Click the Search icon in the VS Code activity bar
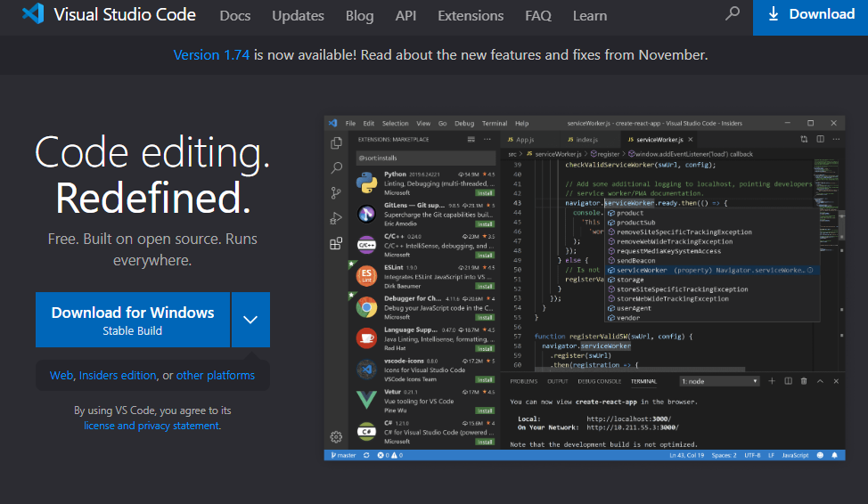 pos(336,167)
